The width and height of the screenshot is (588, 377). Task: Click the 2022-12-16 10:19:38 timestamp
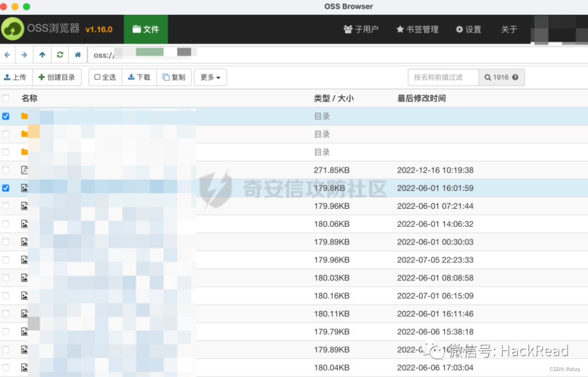436,170
